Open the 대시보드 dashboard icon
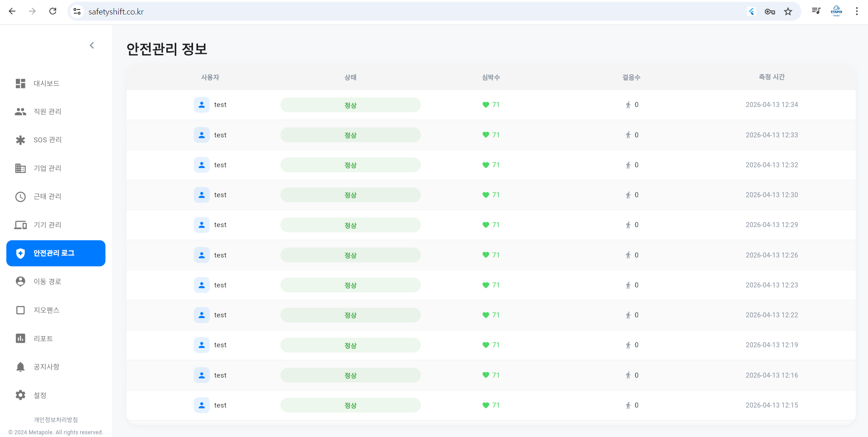The width and height of the screenshot is (868, 437). click(20, 83)
